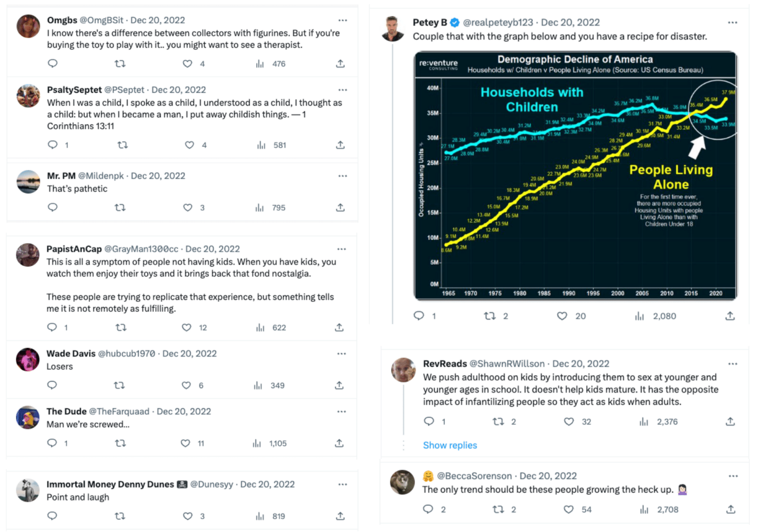
Task: Like the Omgbs tweet
Action: pos(188,64)
